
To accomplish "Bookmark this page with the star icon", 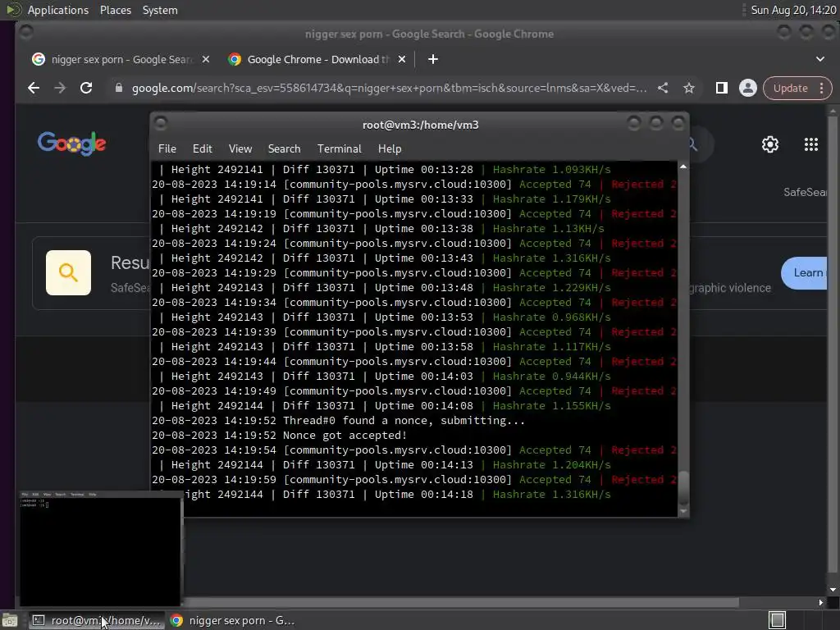I will 689,89.
